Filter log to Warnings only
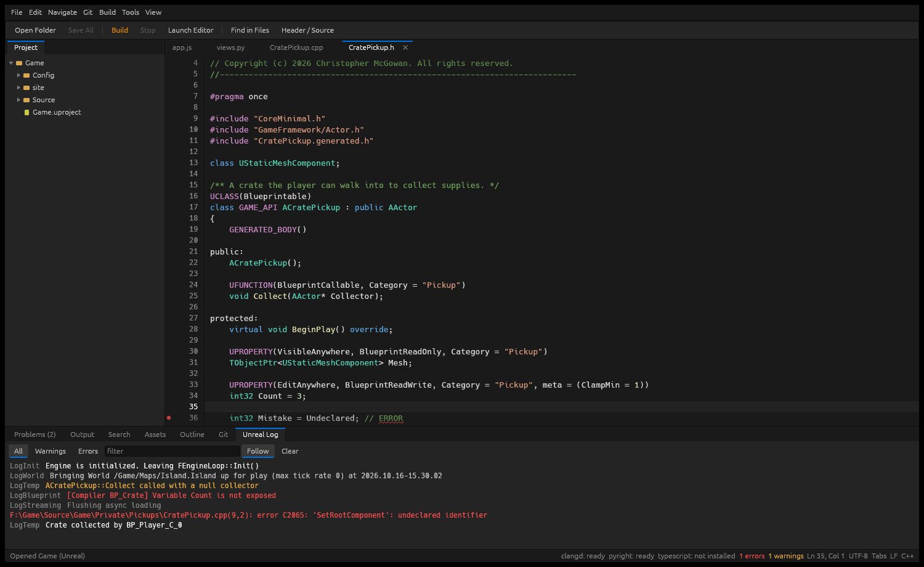 [x=50, y=451]
